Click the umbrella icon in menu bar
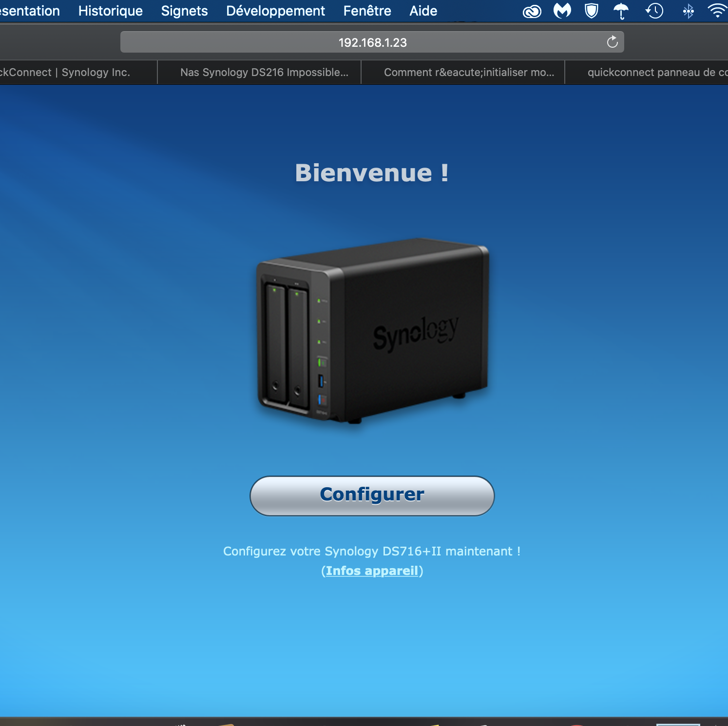Viewport: 728px width, 726px height. tap(621, 11)
